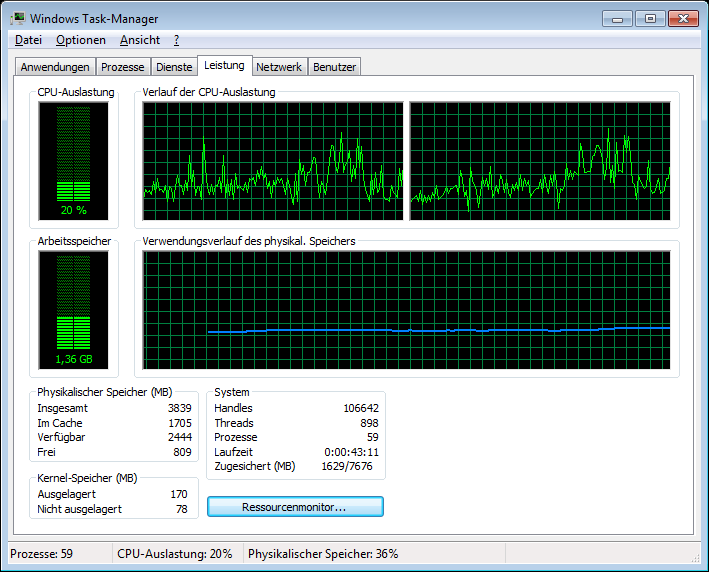Screen dimensions: 709x572
Task: Open the Datei menu
Action: (x=28, y=40)
